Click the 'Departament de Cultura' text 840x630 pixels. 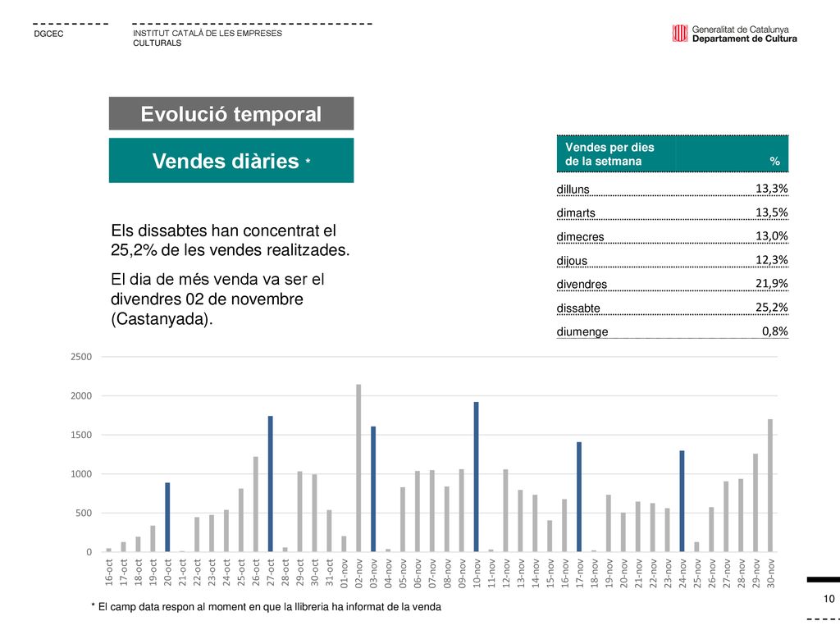click(744, 39)
